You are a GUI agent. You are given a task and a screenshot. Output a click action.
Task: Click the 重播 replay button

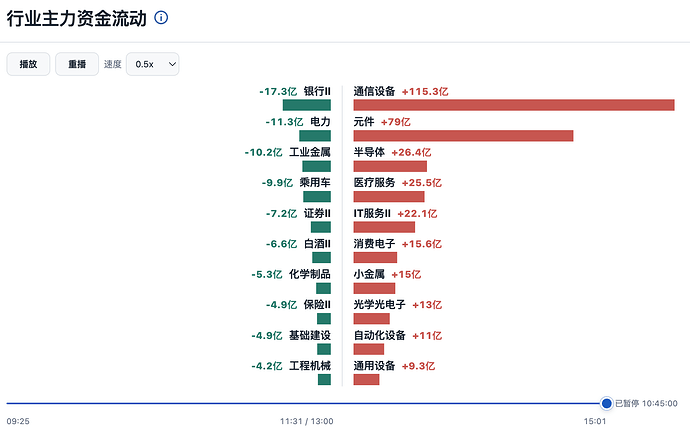tap(77, 64)
